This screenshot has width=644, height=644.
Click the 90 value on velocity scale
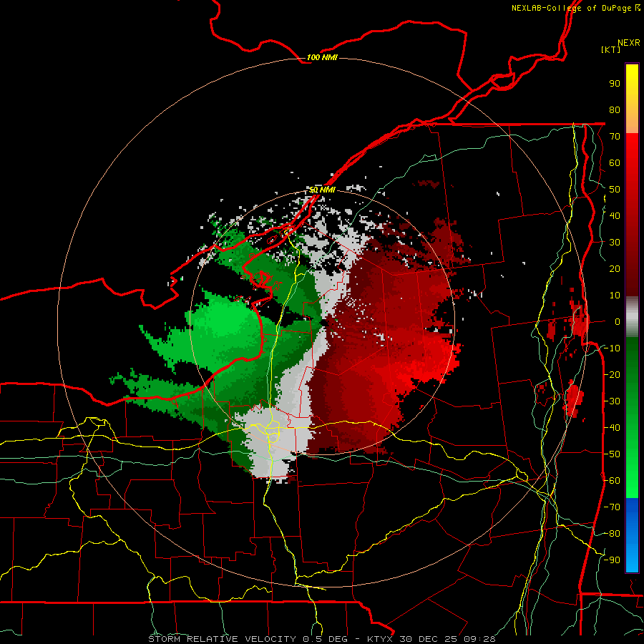[x=615, y=84]
